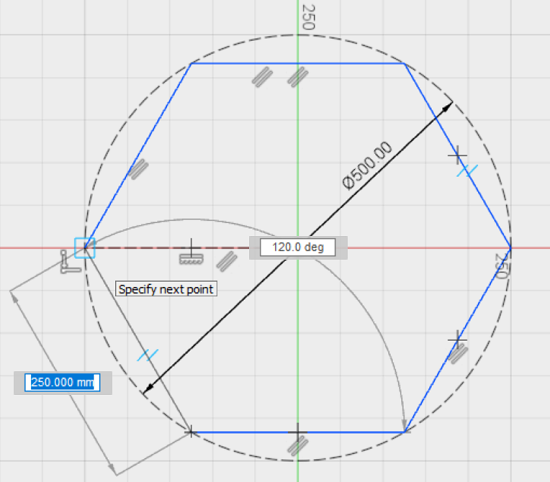Select parallel constraint glyph below bottom hexagon edge
Image resolution: width=550 pixels, height=482 pixels.
[x=298, y=446]
